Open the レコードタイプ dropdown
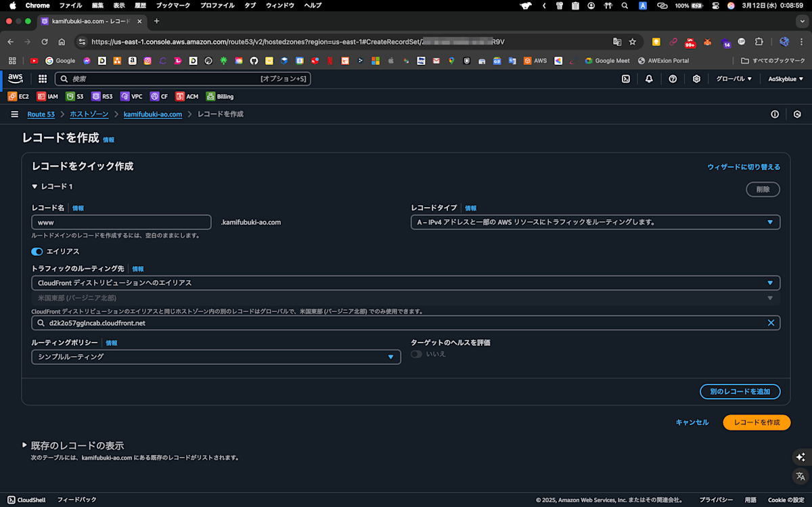The image size is (812, 507). (595, 222)
